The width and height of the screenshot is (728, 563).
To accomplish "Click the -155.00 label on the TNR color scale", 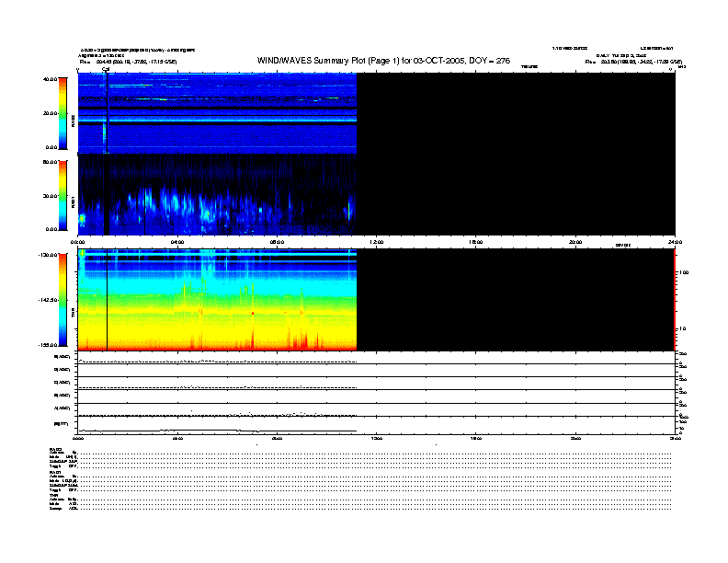I will [x=49, y=345].
